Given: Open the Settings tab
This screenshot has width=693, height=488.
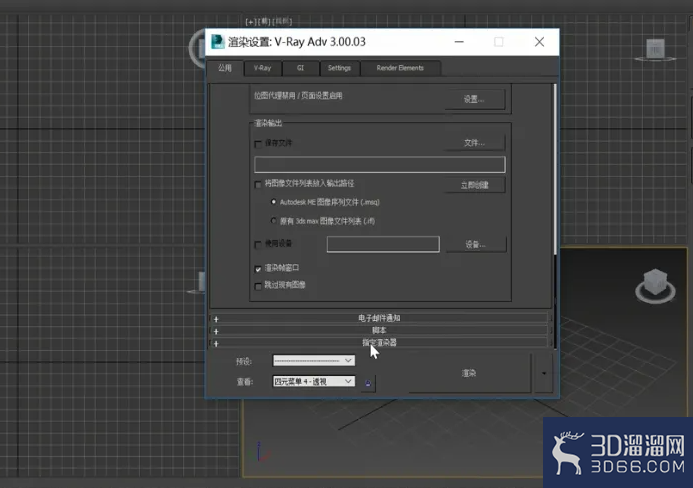Looking at the screenshot, I should click(x=339, y=68).
